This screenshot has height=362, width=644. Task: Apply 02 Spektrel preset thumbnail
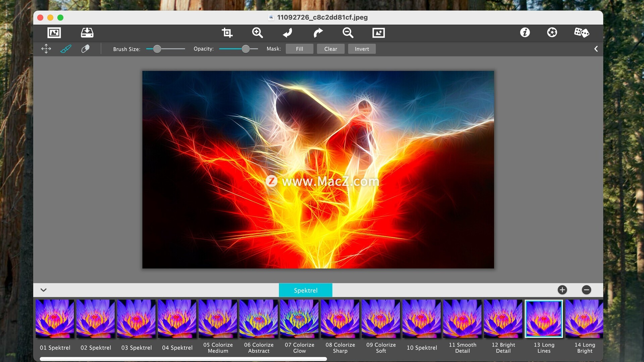tap(96, 318)
